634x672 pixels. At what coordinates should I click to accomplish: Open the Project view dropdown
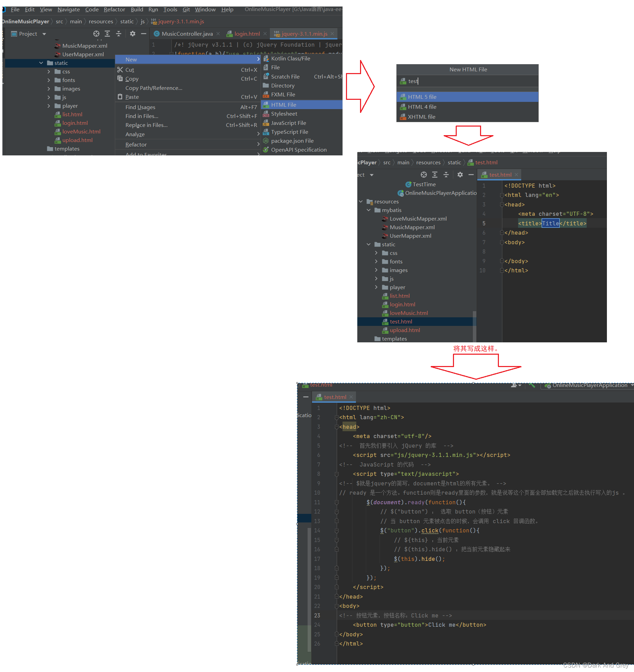coord(44,34)
